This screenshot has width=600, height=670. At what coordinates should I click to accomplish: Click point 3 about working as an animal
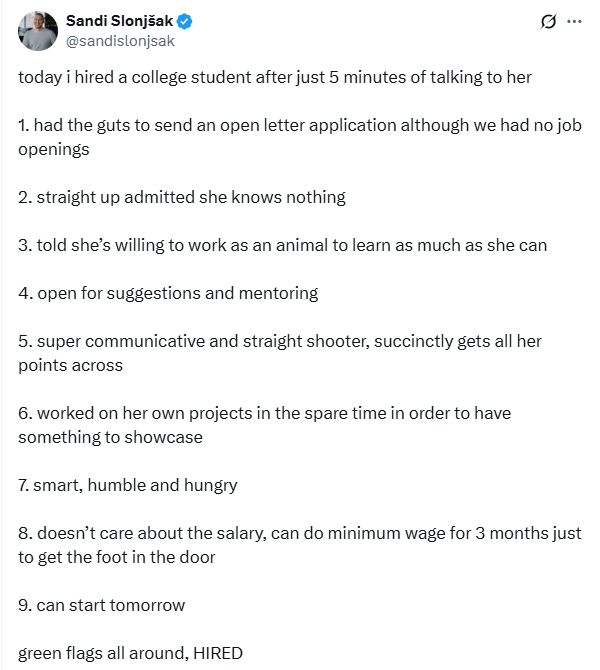point(282,245)
